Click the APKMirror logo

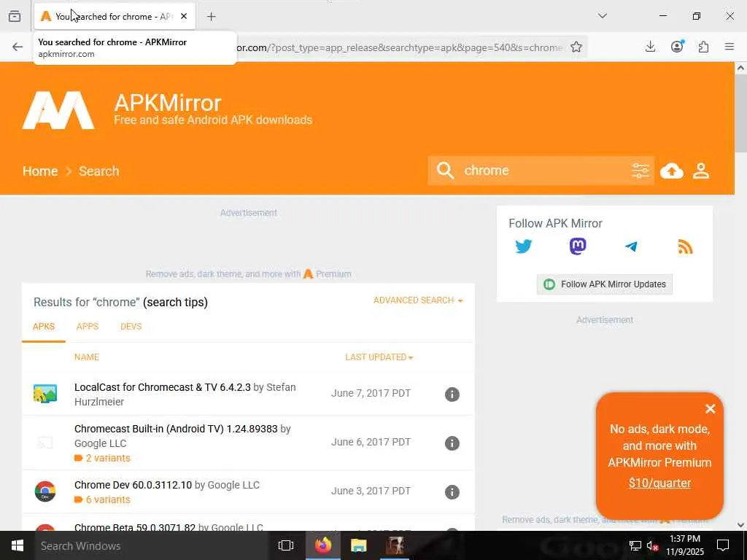(58, 110)
